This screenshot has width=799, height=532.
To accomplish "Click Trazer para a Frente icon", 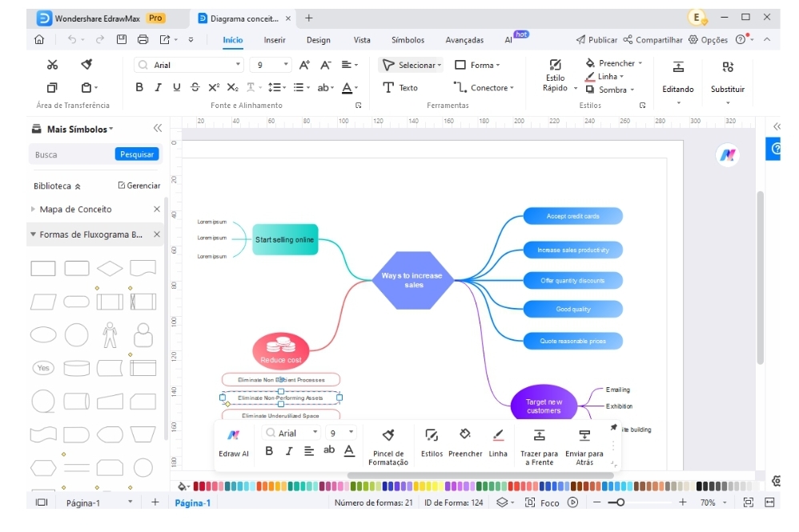I will [539, 435].
